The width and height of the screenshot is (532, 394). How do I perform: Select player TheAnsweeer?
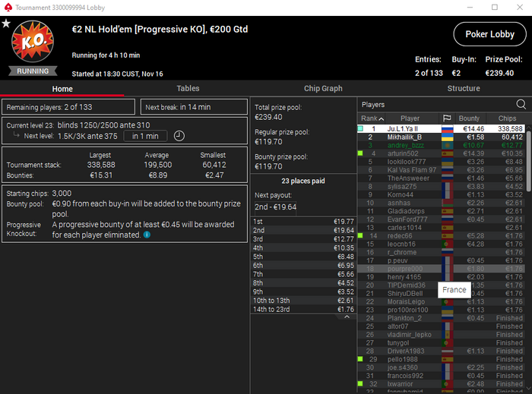point(441,178)
